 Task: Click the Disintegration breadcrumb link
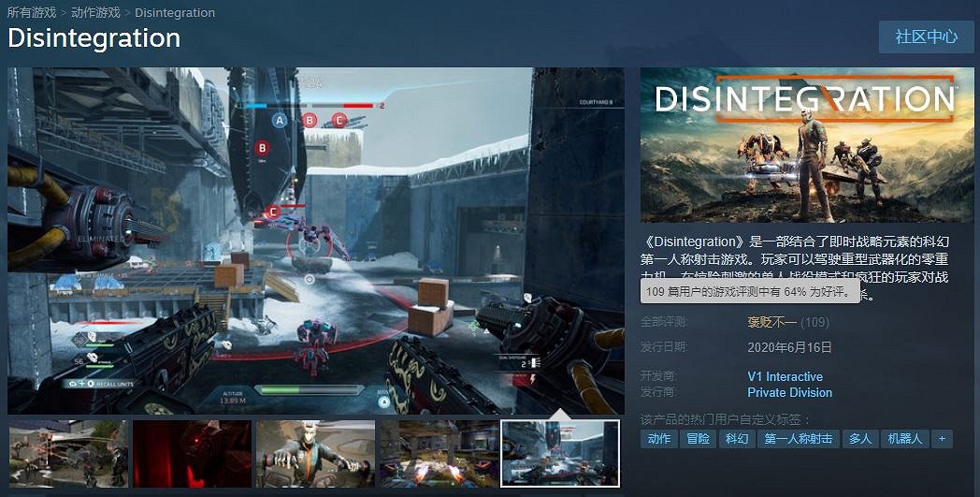tap(175, 13)
